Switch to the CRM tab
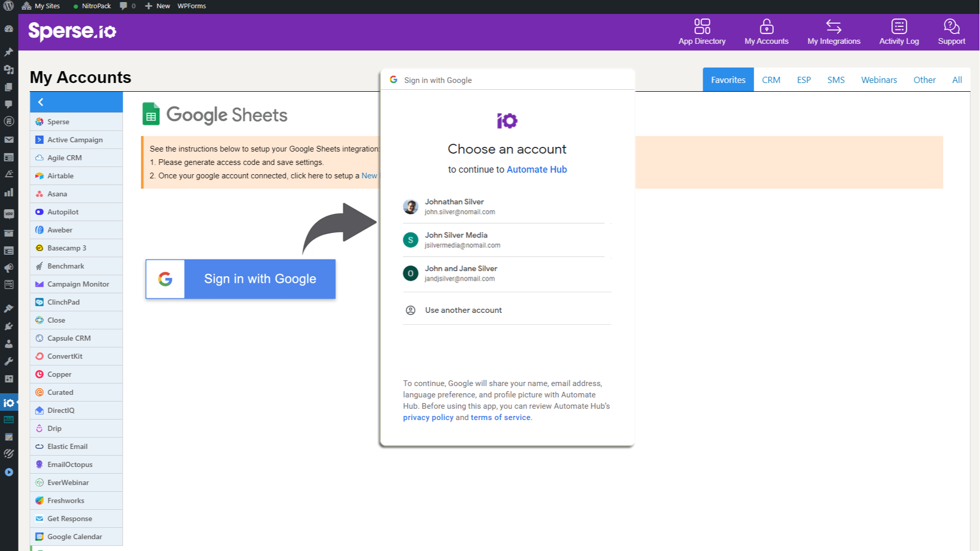 pyautogui.click(x=771, y=79)
